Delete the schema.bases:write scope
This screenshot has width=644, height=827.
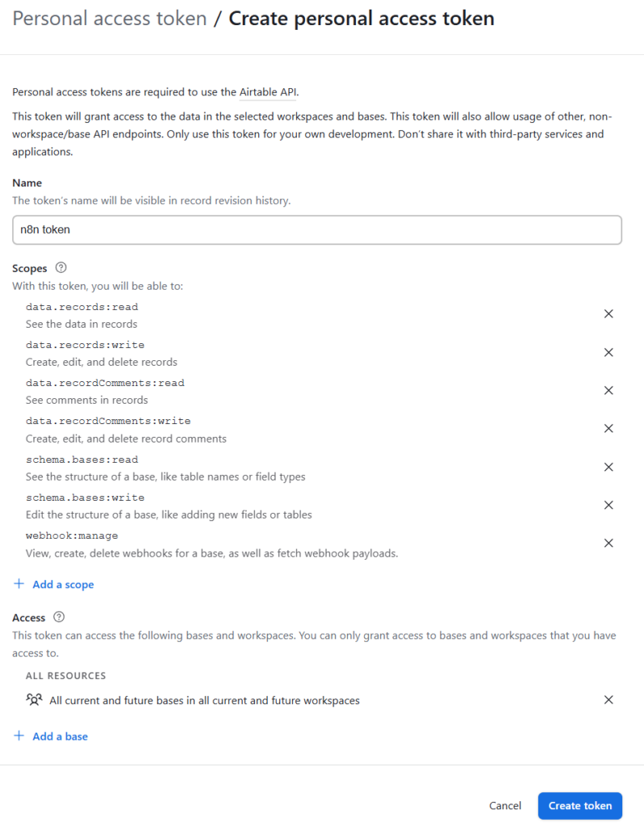(x=608, y=505)
